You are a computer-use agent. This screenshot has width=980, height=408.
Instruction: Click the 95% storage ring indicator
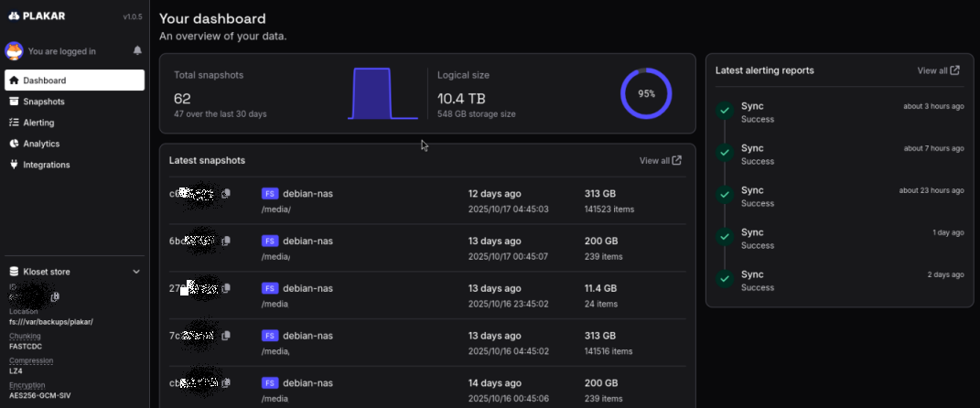pos(646,93)
